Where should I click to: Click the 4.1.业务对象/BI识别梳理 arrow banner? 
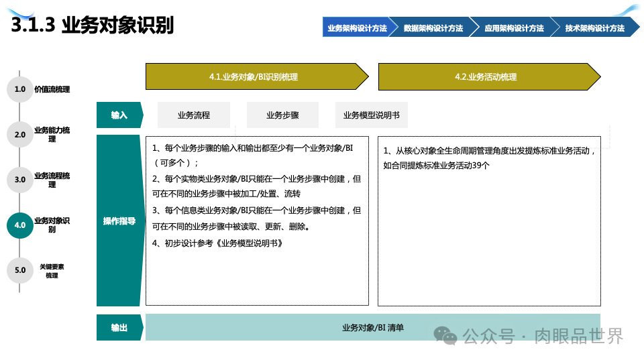pos(257,76)
